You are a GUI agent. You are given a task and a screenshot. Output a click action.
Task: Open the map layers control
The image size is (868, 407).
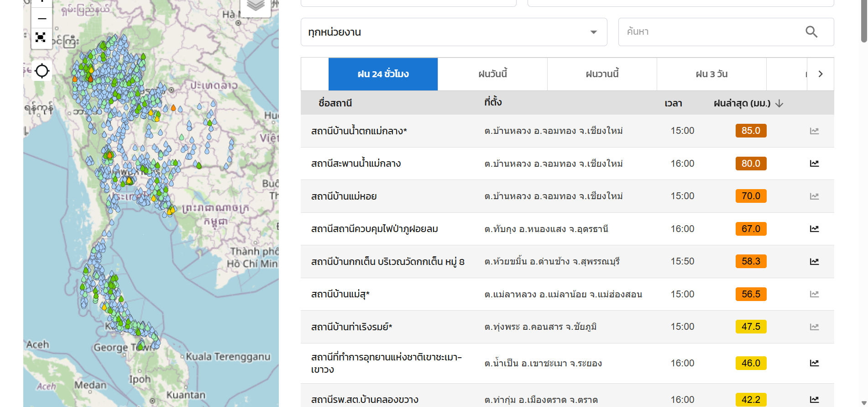pos(256,6)
